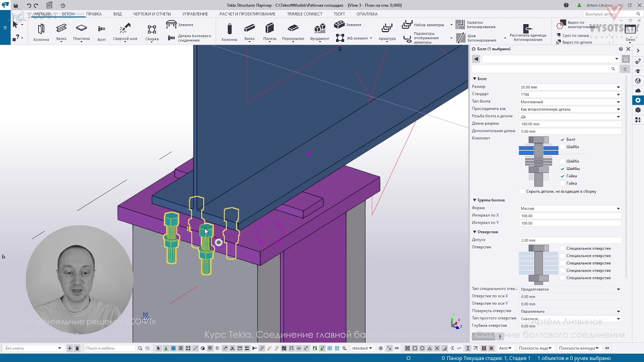
Task: Select the steel Балка tool
Action: [61, 32]
